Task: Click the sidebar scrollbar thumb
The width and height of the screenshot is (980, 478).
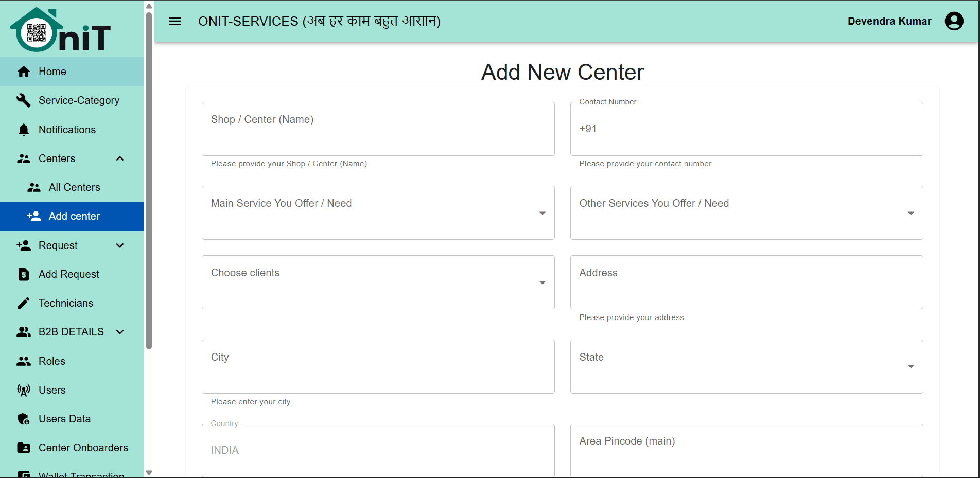Action: (x=149, y=180)
